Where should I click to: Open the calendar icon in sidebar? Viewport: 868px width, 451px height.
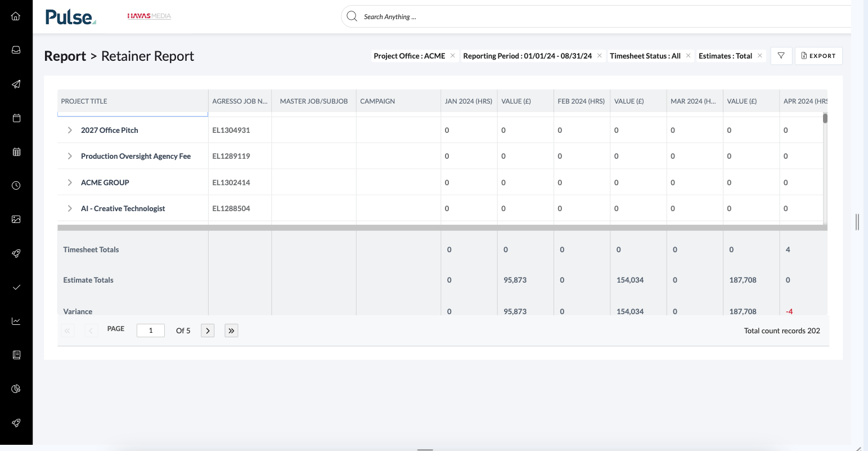tap(16, 118)
